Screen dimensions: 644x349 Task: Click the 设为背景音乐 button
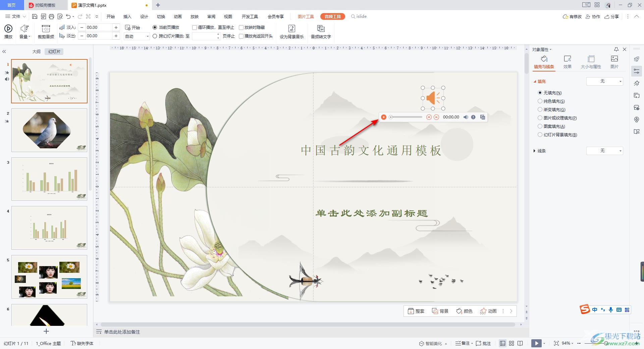[292, 32]
